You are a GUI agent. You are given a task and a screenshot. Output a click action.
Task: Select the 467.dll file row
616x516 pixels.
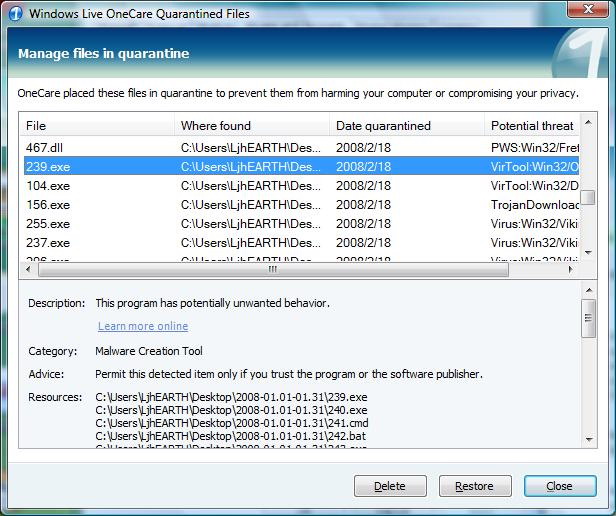pos(301,147)
